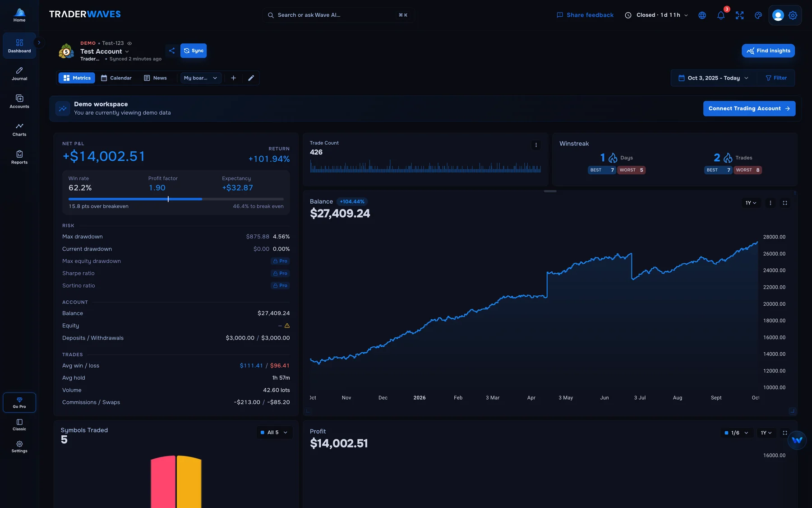Open the All 5 symbols dropdown
This screenshot has width=812, height=508.
tap(274, 433)
